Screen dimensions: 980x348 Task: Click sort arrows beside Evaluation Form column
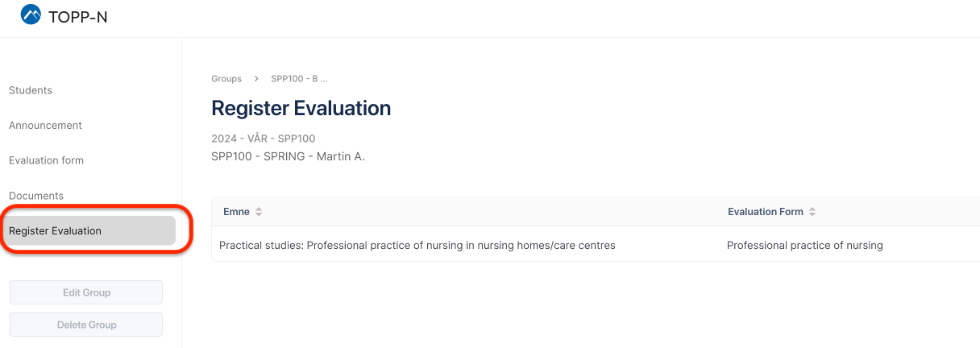[812, 212]
